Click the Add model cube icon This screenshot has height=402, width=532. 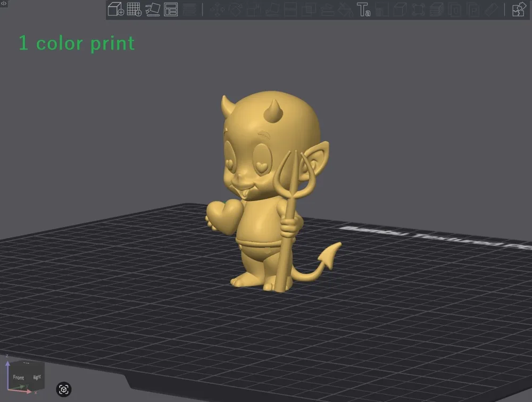coord(115,9)
